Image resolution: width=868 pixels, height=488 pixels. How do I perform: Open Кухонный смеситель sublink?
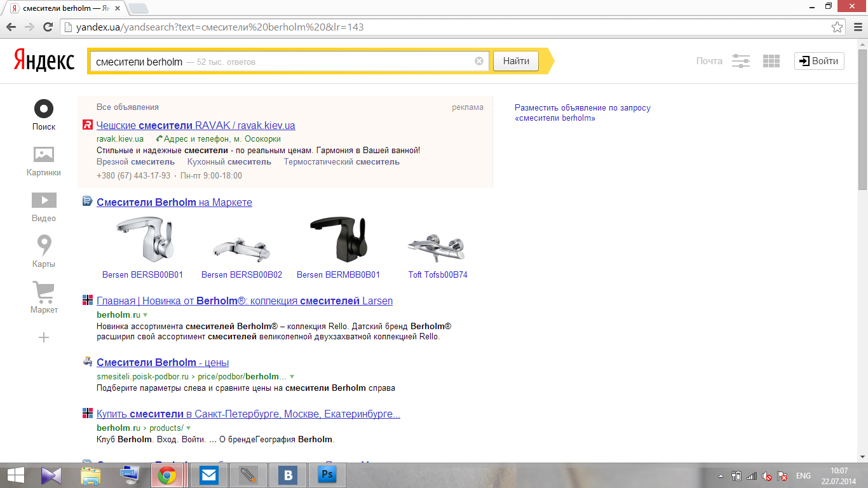[229, 161]
